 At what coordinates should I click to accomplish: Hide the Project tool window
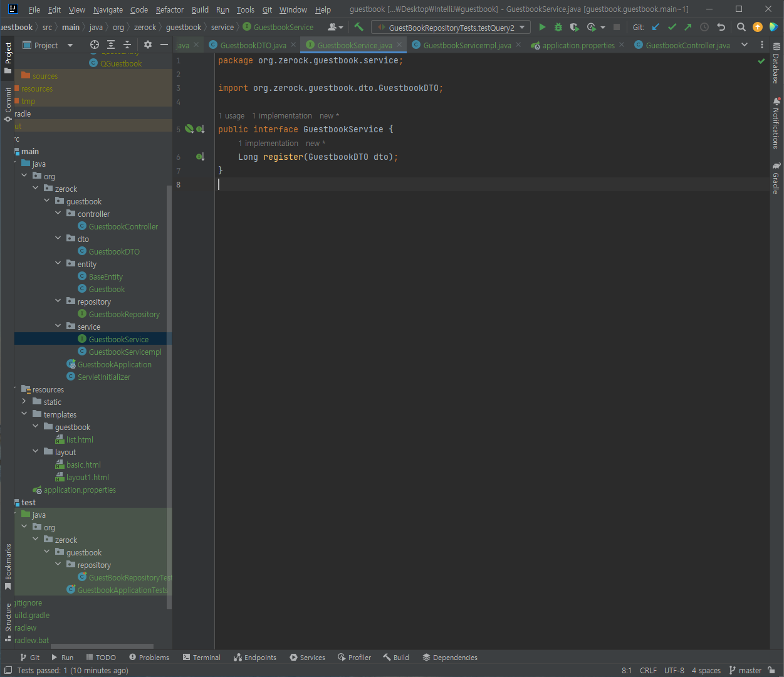coord(164,45)
